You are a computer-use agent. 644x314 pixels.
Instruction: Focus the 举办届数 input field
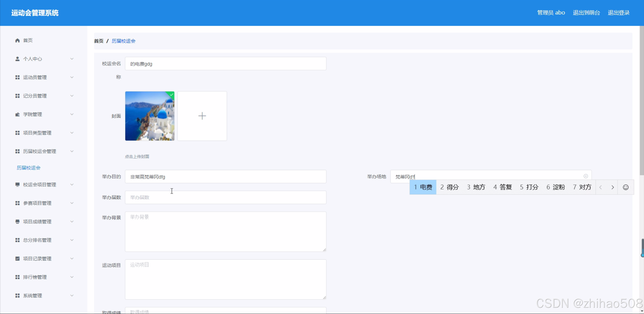(225, 197)
